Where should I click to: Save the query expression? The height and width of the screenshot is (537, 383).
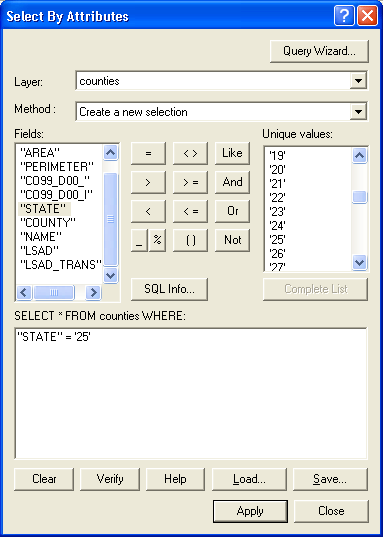tap(330, 479)
